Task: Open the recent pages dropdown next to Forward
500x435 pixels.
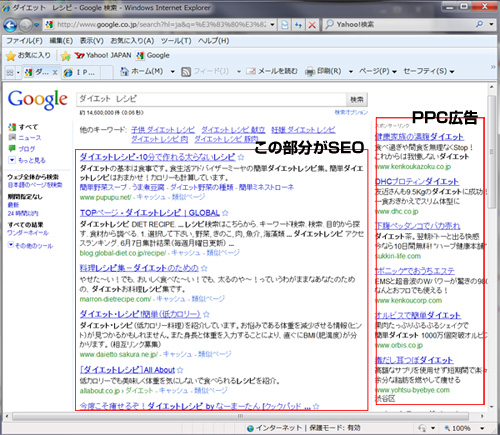Action: pos(37,25)
